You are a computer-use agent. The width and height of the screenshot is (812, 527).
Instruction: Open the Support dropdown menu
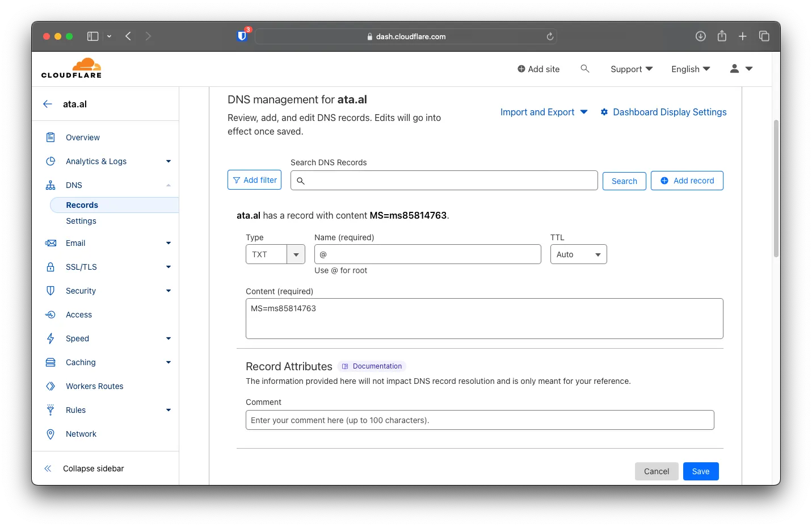tap(632, 69)
